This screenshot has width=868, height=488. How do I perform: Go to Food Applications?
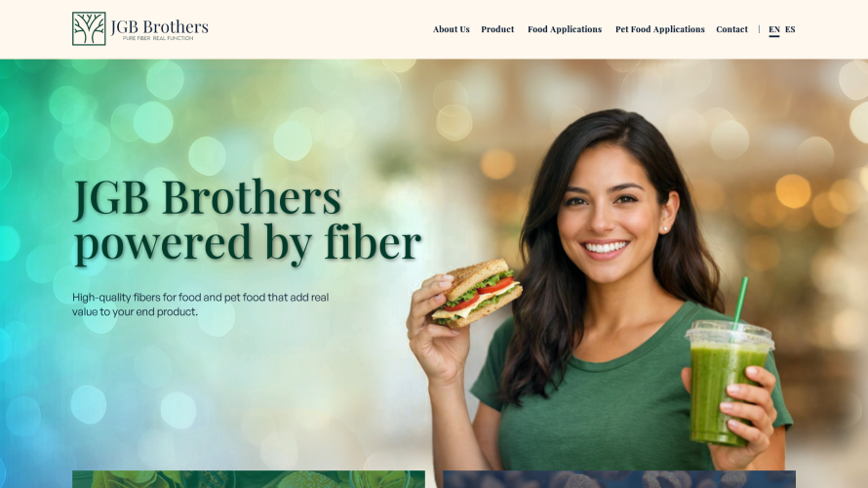(x=564, y=29)
